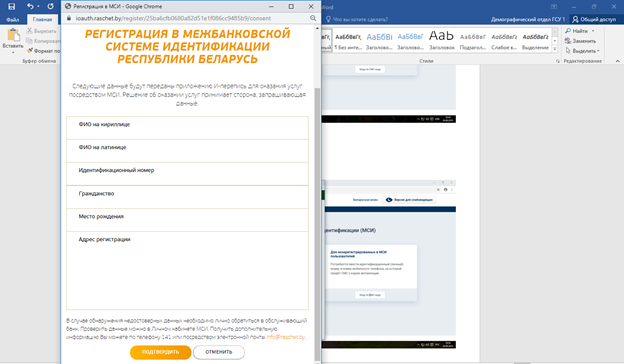This screenshot has width=624, height=364.
Task: Click the orange ПОДТВЕРДИТЬ button
Action: tap(160, 352)
